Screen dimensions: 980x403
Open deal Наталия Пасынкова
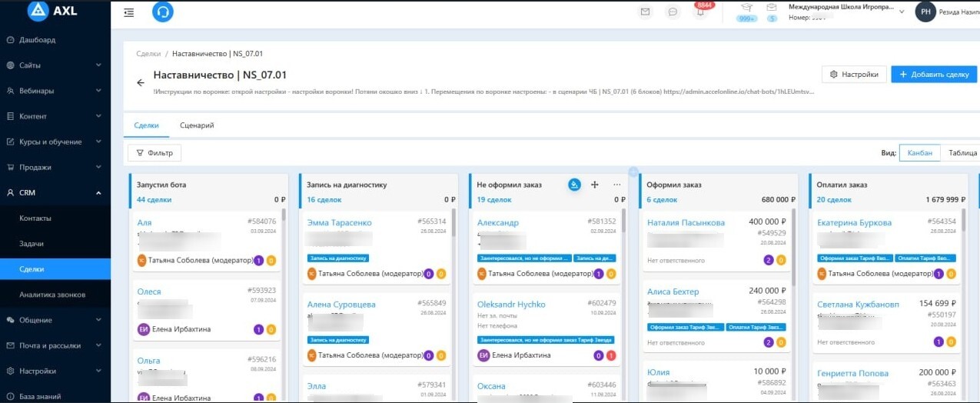click(686, 223)
